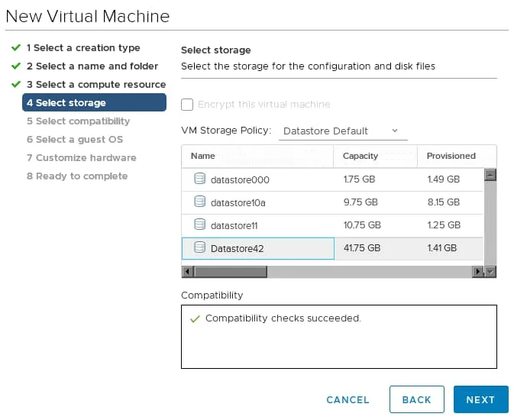Sort table by Capacity column header

pyautogui.click(x=361, y=156)
